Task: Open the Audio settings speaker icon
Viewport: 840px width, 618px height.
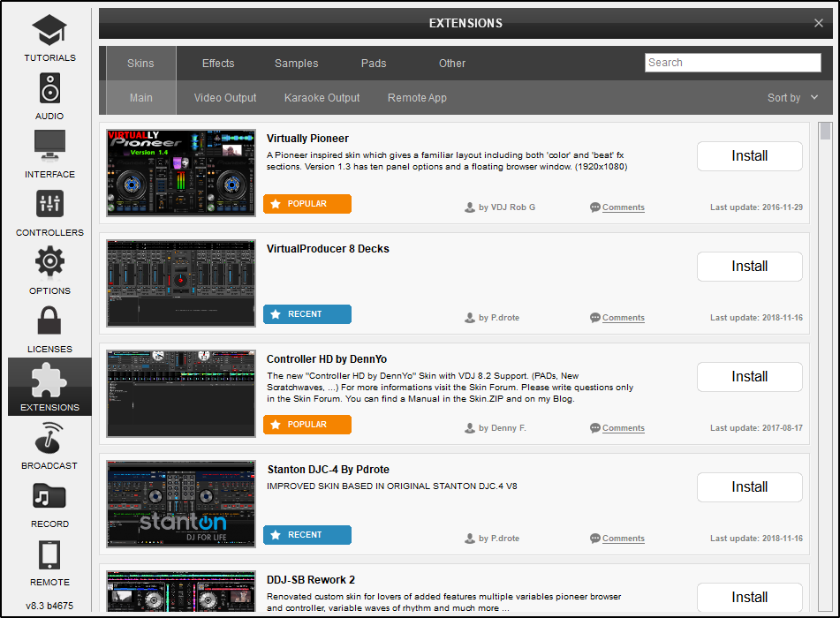Action: point(49,87)
